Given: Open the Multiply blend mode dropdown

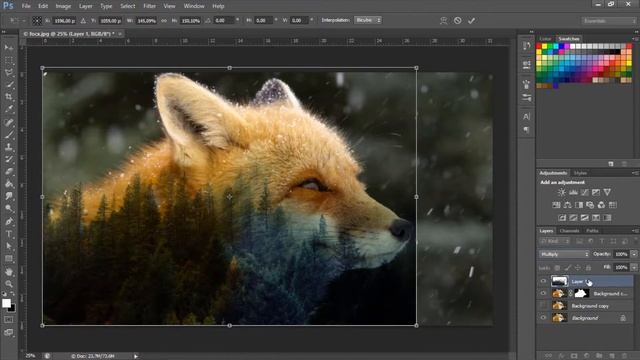Looking at the screenshot, I should coord(564,254).
